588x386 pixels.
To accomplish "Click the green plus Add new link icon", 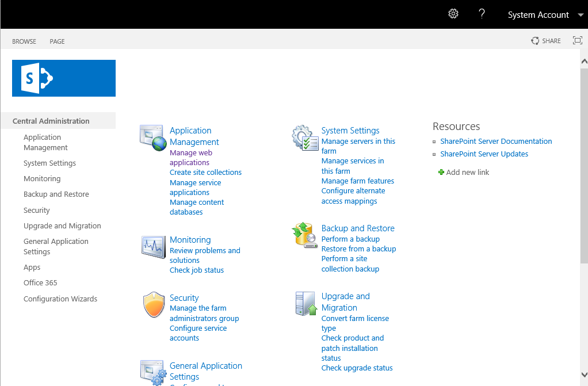I will pyautogui.click(x=441, y=172).
